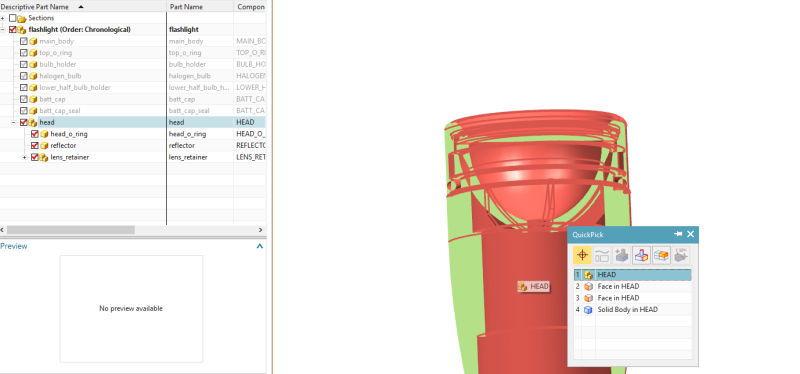Toggle the reflector component checkbox
Image resolution: width=800 pixels, height=374 pixels.
[35, 145]
